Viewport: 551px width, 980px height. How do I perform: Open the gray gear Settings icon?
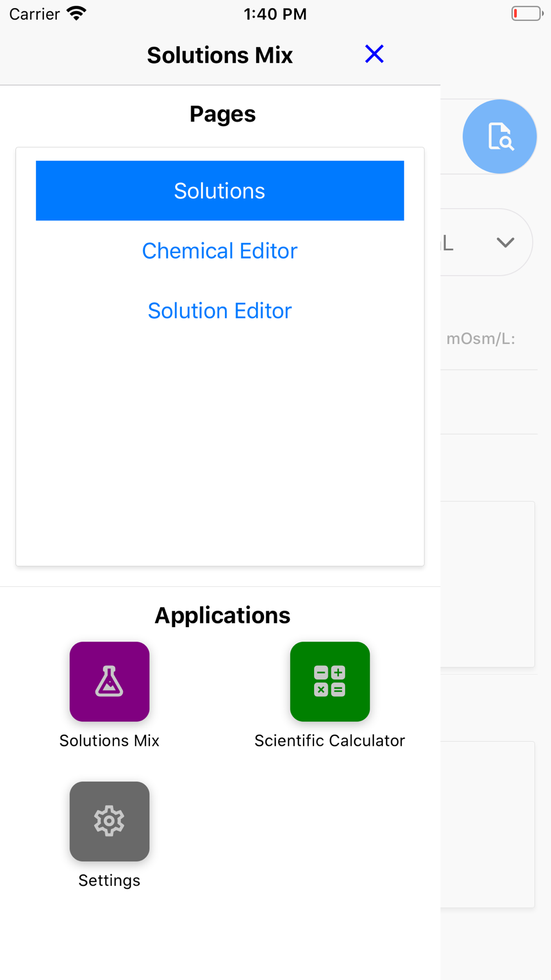pyautogui.click(x=109, y=821)
